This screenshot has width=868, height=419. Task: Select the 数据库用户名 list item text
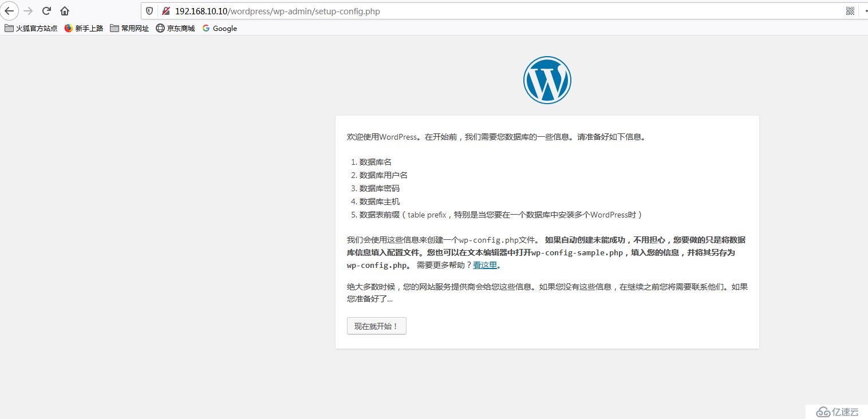[x=384, y=175]
